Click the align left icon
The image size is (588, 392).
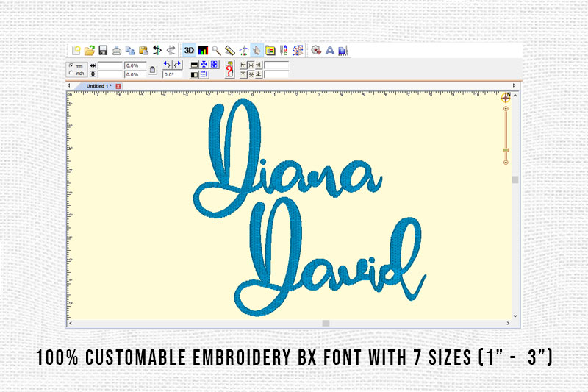[243, 65]
